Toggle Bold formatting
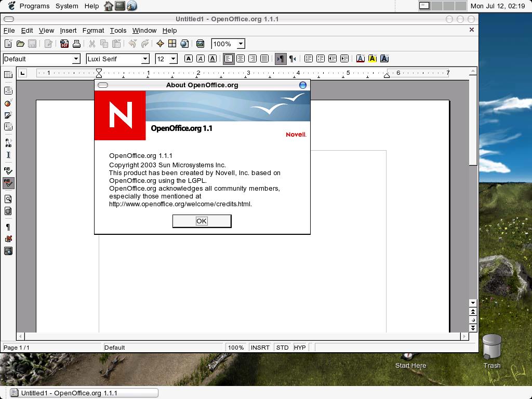 point(188,59)
